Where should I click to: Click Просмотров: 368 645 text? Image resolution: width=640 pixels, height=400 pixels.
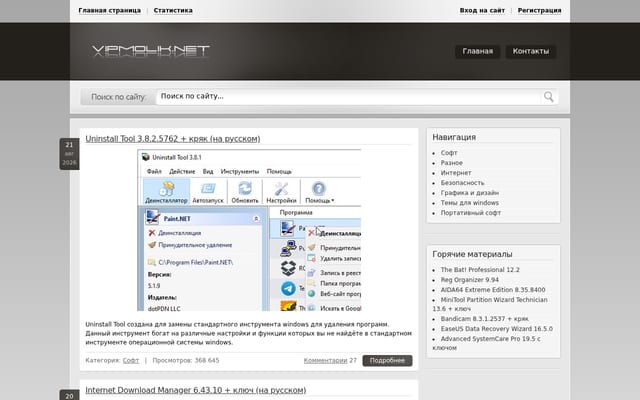186,360
